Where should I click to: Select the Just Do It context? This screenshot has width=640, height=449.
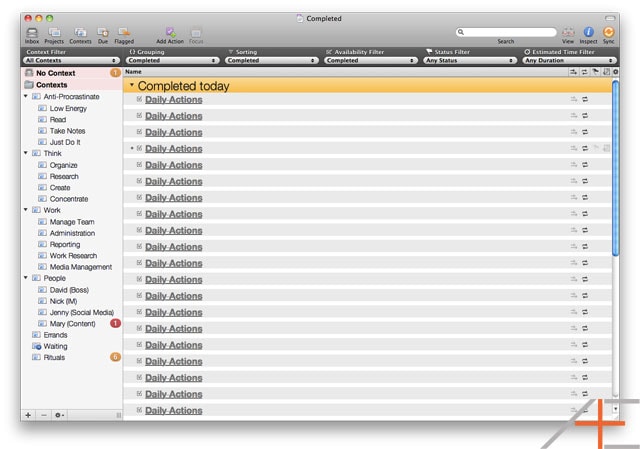pos(65,142)
